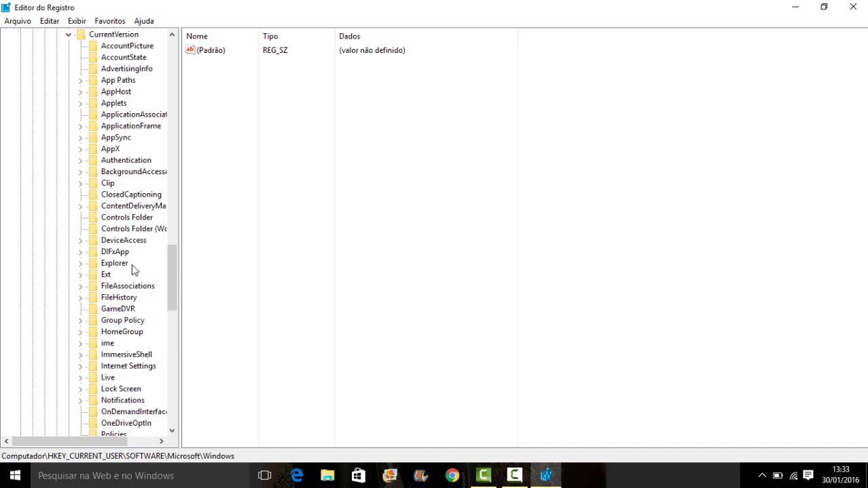Open the Arquivo menu
Viewport: 868px width, 488px height.
18,21
